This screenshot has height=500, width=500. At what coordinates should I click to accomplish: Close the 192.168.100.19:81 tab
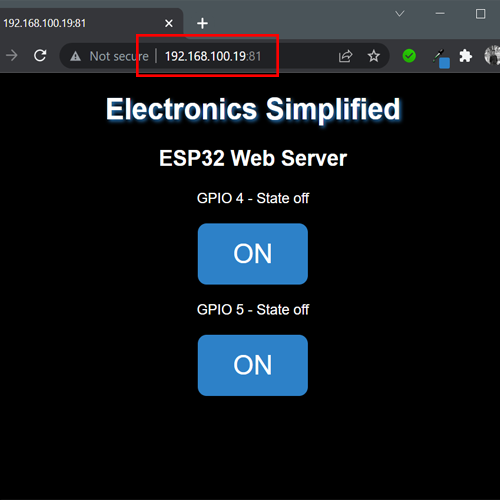point(169,23)
